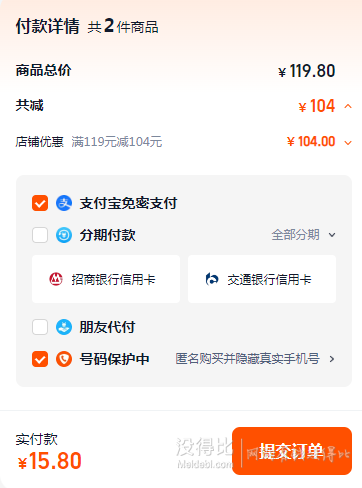
Task: Click the Alipay logo icon
Action: [64, 203]
